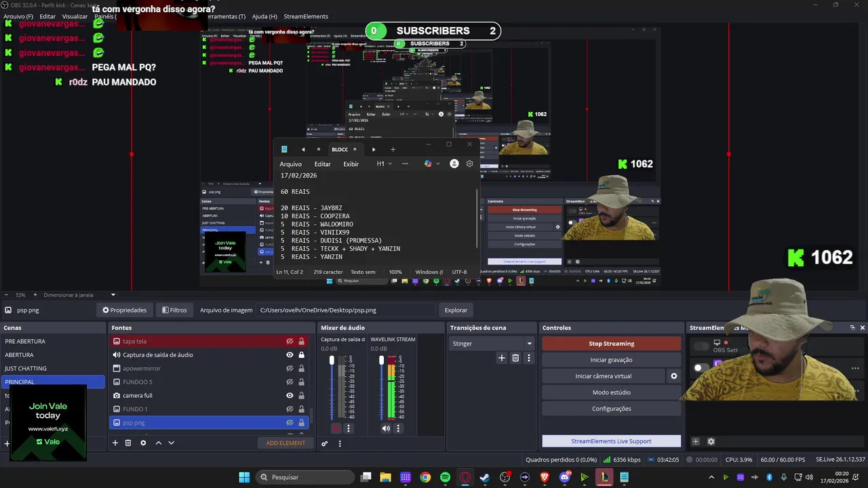Show the psp png source

click(x=290, y=422)
